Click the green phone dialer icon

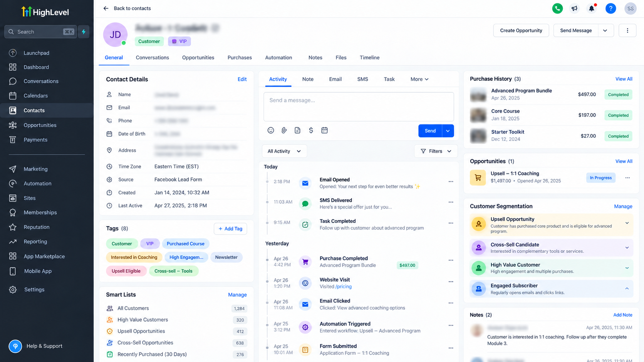[557, 8]
